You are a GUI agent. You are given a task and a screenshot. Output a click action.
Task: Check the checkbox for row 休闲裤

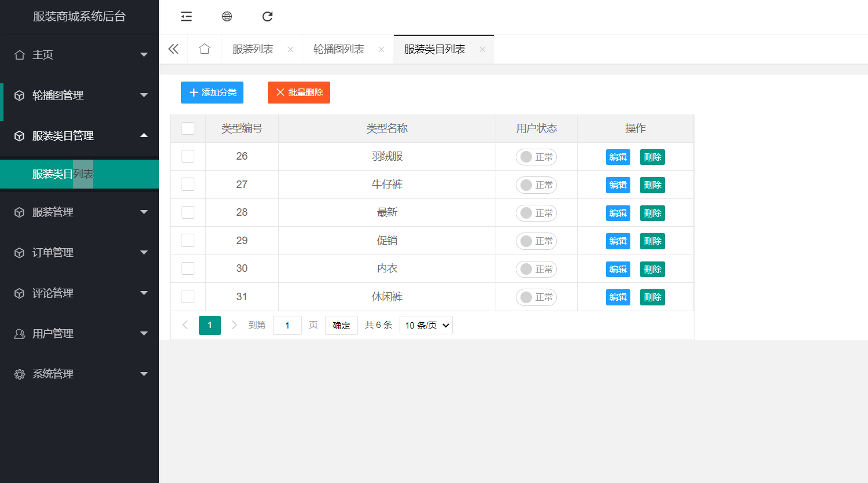click(187, 296)
